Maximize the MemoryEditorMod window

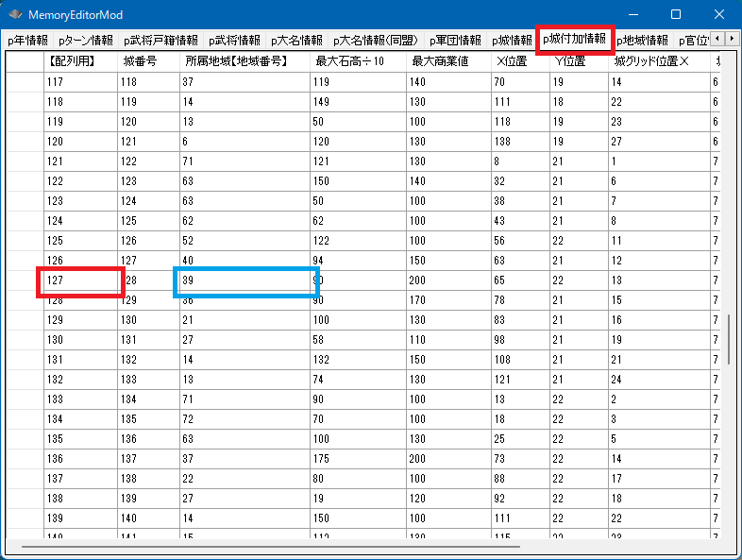pyautogui.click(x=676, y=15)
